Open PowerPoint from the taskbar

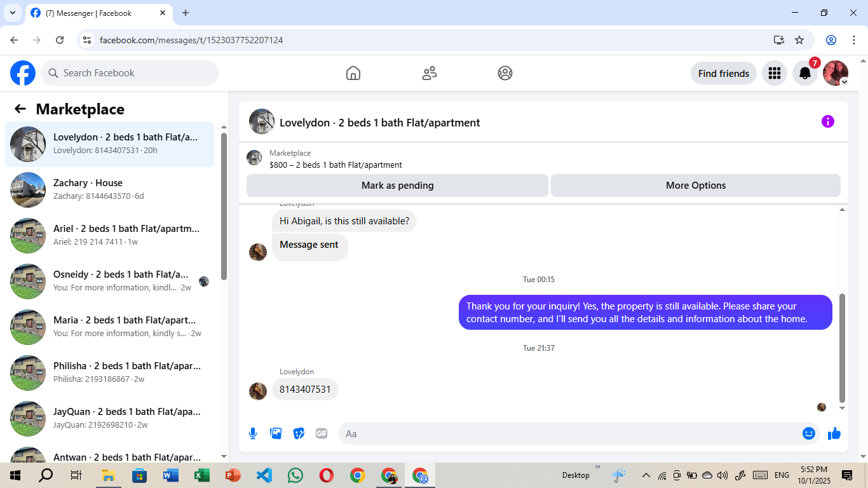click(233, 475)
